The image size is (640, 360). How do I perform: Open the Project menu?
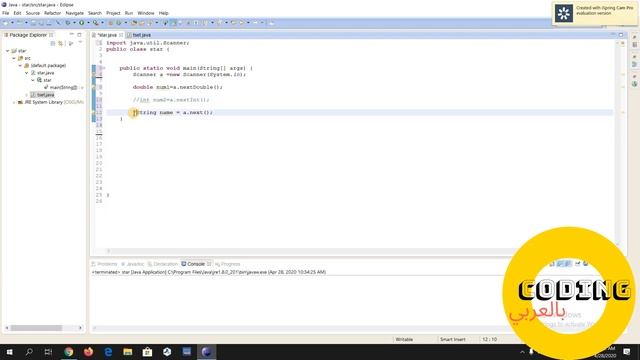coord(113,13)
